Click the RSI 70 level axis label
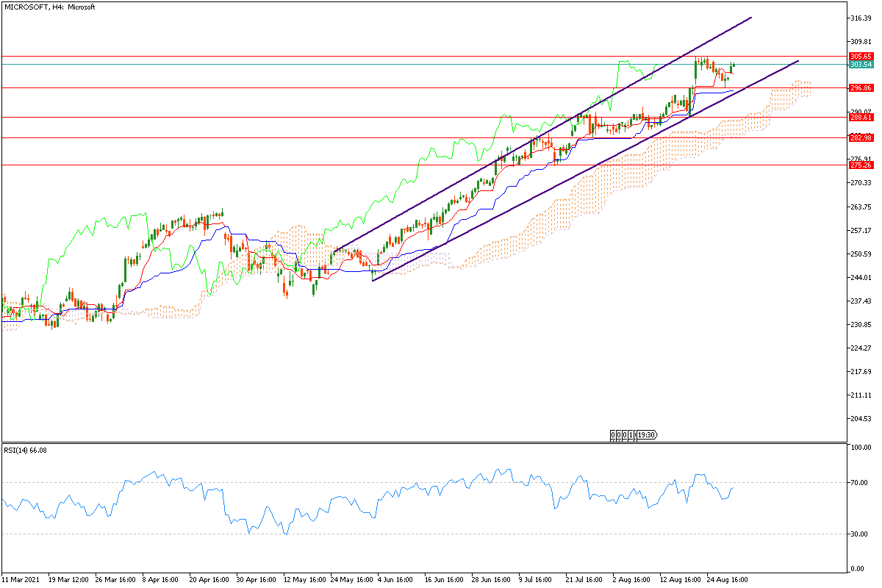The height and width of the screenshot is (588, 882). (x=857, y=483)
